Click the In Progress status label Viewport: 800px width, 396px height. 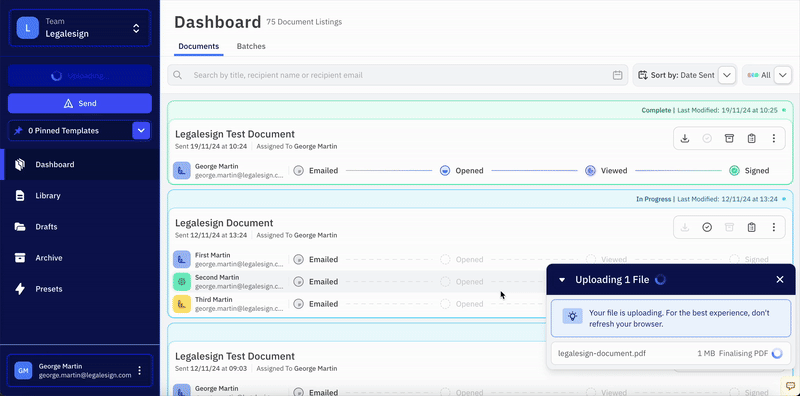tap(653, 199)
